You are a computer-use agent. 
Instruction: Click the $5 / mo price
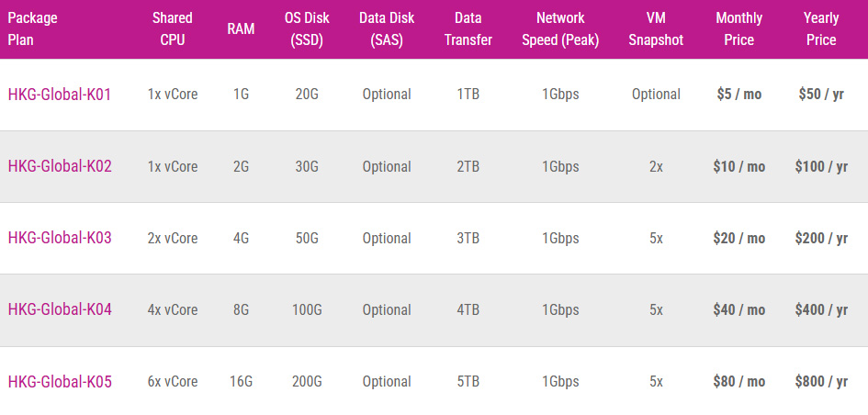[x=738, y=95]
